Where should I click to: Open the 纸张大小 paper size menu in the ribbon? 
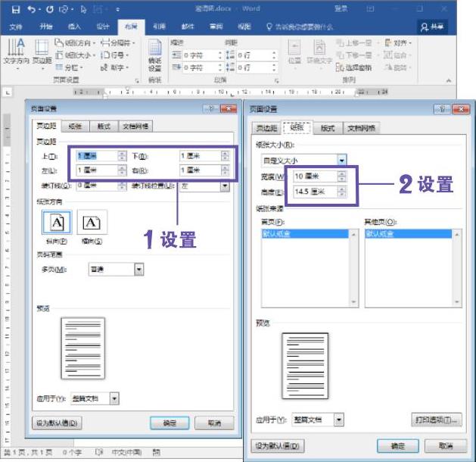click(x=75, y=55)
